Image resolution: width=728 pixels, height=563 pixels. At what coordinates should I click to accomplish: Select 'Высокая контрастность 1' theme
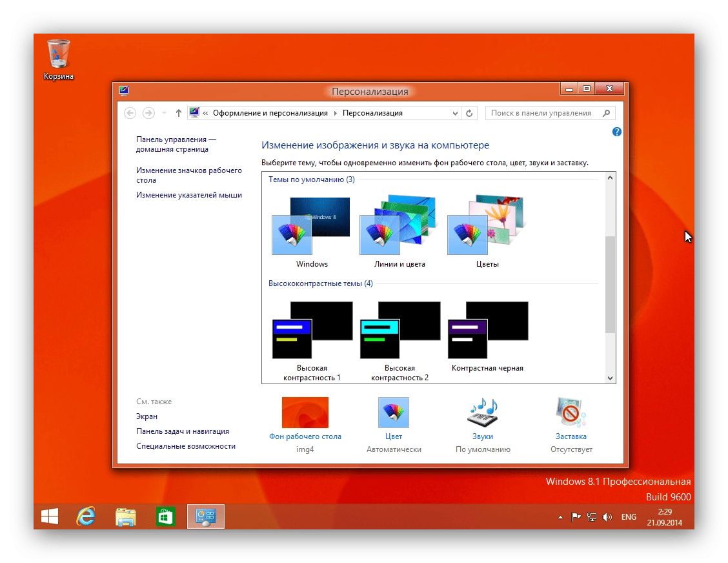point(312,342)
